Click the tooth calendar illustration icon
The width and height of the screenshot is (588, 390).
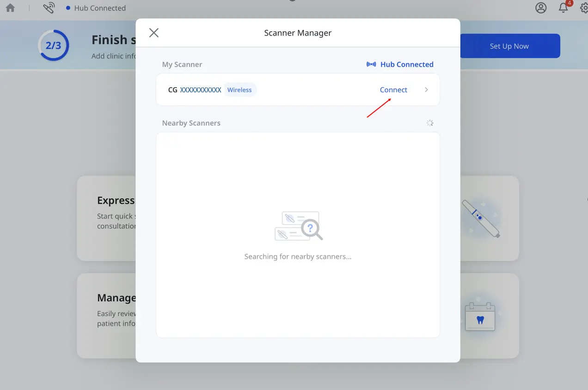480,316
